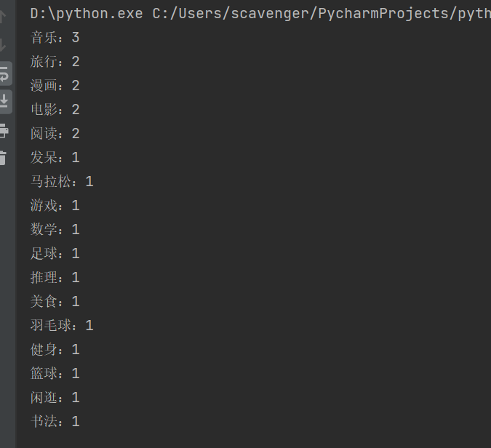Screen dimensions: 491x448
Task: Toggle scroll to end of output
Action: (4, 100)
